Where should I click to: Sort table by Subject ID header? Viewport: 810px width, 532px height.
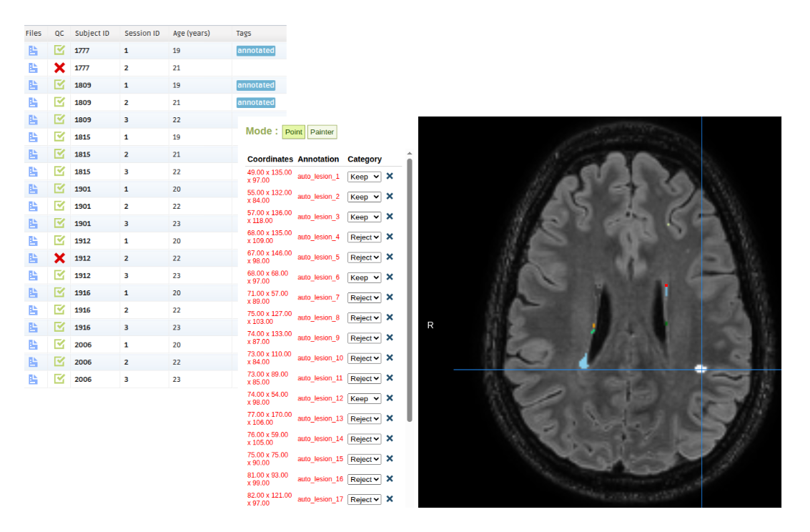[92, 33]
